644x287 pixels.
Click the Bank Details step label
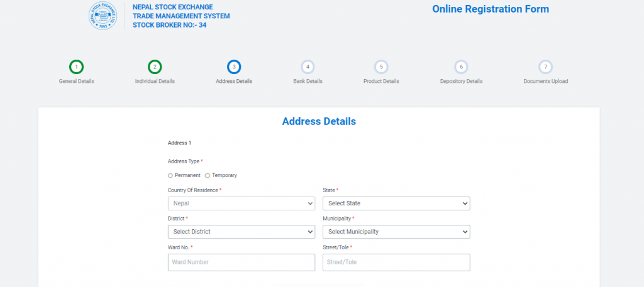tap(308, 81)
